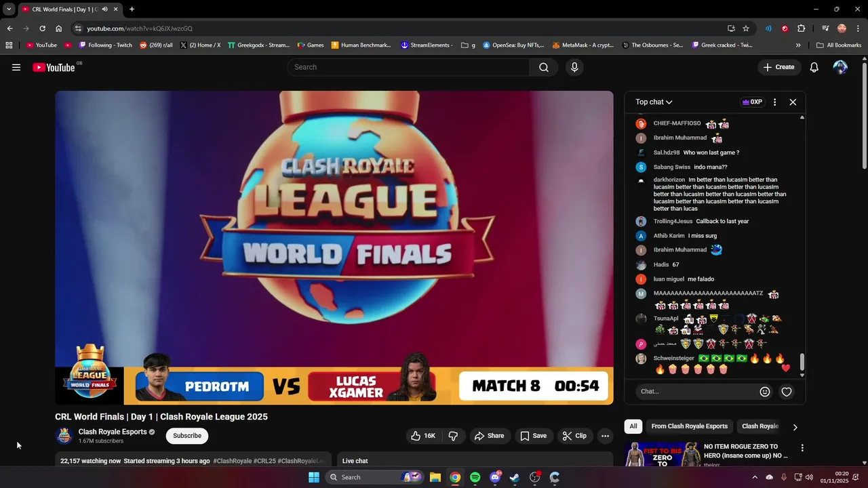This screenshot has height=488, width=868.
Task: Open the Human Benchmark bookmark
Action: tap(361, 45)
